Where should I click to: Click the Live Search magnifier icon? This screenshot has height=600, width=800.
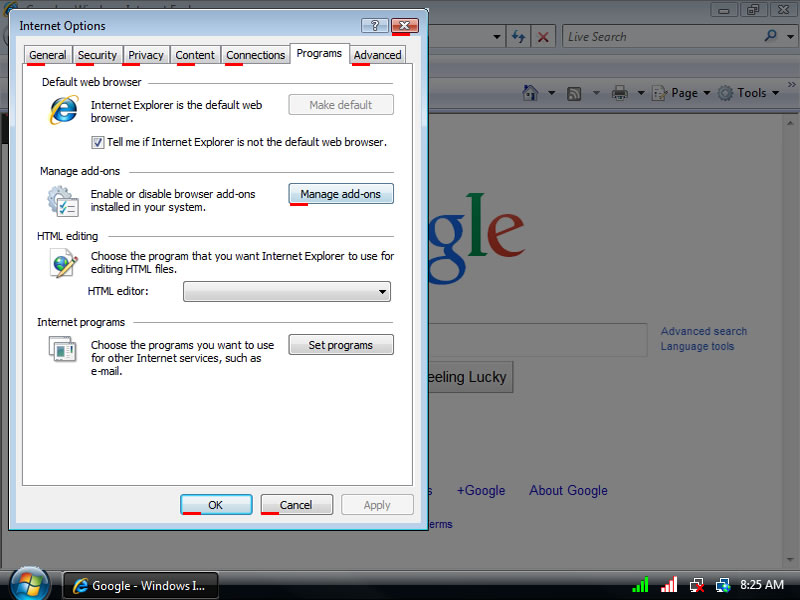(x=770, y=36)
